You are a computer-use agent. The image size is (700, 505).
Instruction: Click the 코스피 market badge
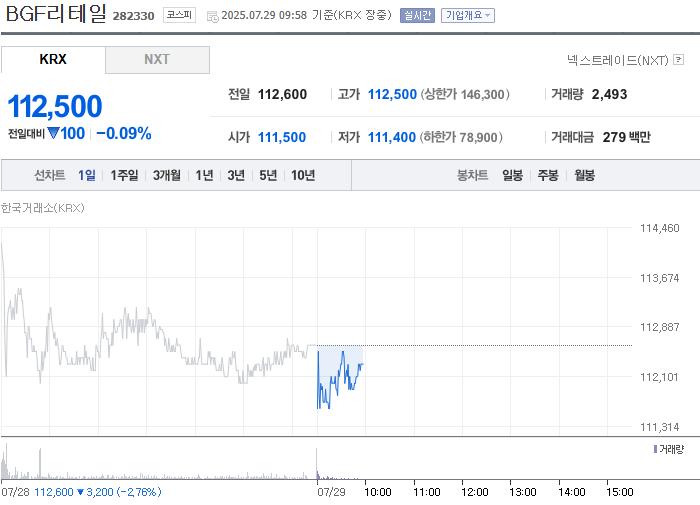pyautogui.click(x=179, y=15)
